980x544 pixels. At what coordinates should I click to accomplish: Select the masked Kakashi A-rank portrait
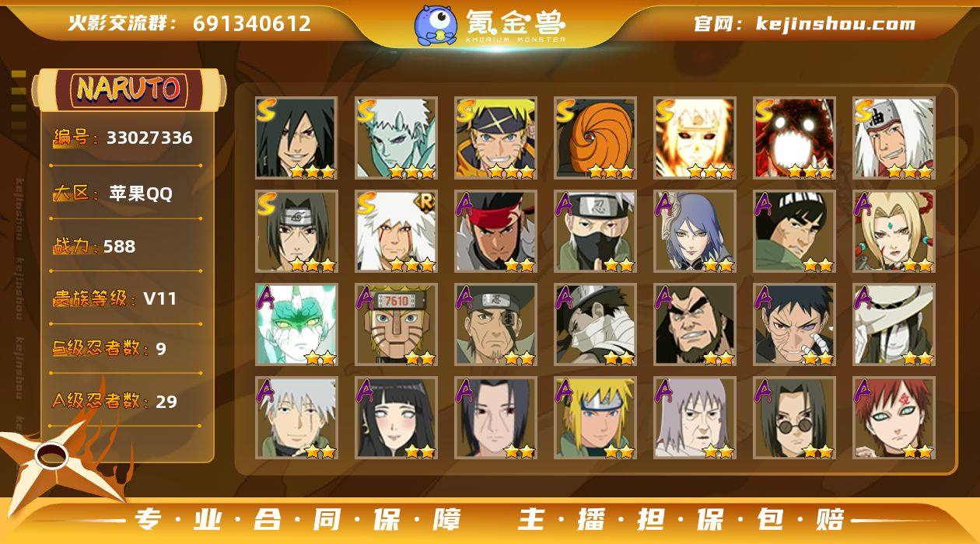pyautogui.click(x=595, y=231)
